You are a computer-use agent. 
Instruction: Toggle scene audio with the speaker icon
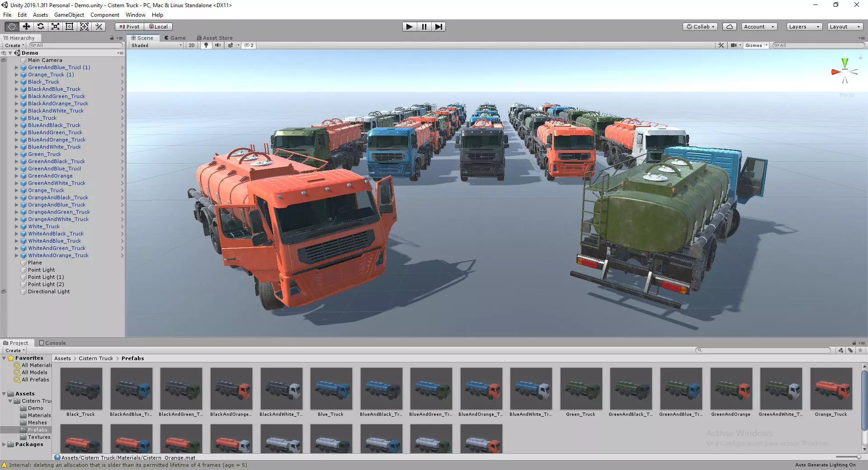tap(218, 45)
